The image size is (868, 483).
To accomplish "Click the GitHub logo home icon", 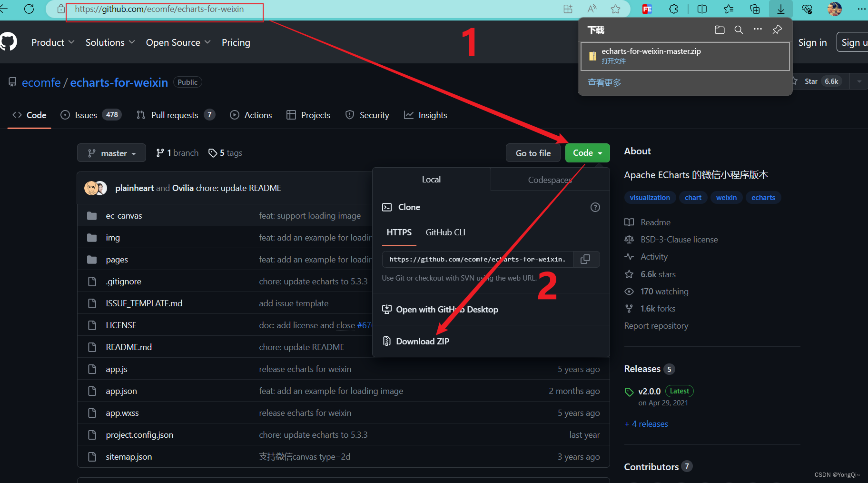I will (x=8, y=42).
